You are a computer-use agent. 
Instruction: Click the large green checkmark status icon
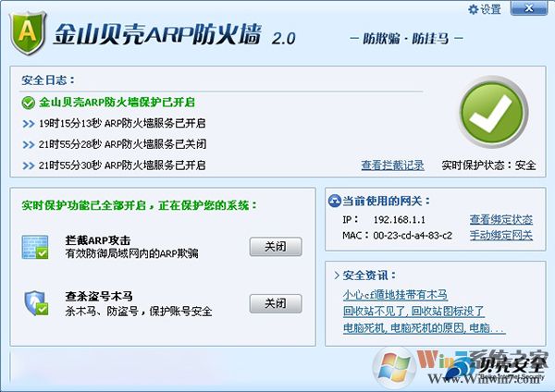[x=494, y=112]
